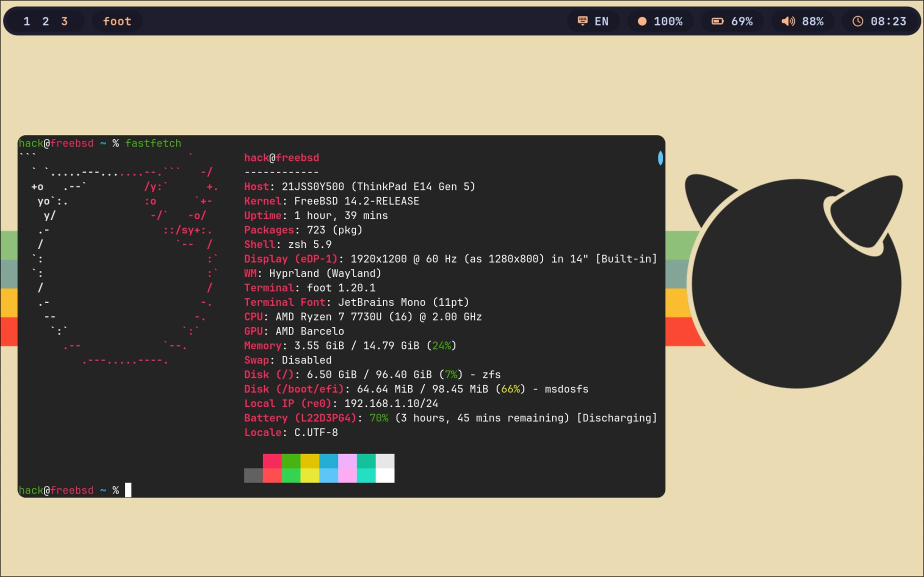Viewport: 924px width, 577px height.
Task: Click the Uptime 1 hour, 39 mins line
Action: [x=316, y=215]
